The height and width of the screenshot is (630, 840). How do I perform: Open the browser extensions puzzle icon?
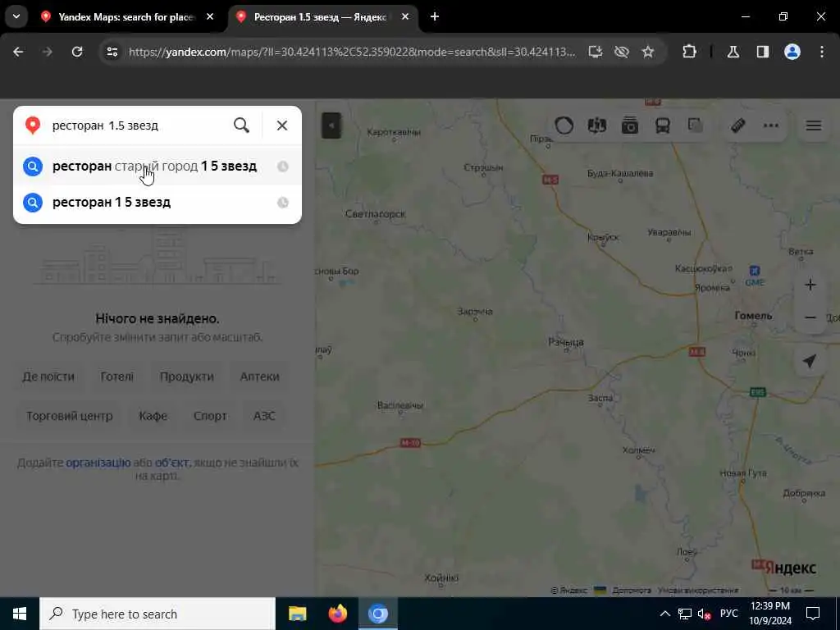[689, 52]
